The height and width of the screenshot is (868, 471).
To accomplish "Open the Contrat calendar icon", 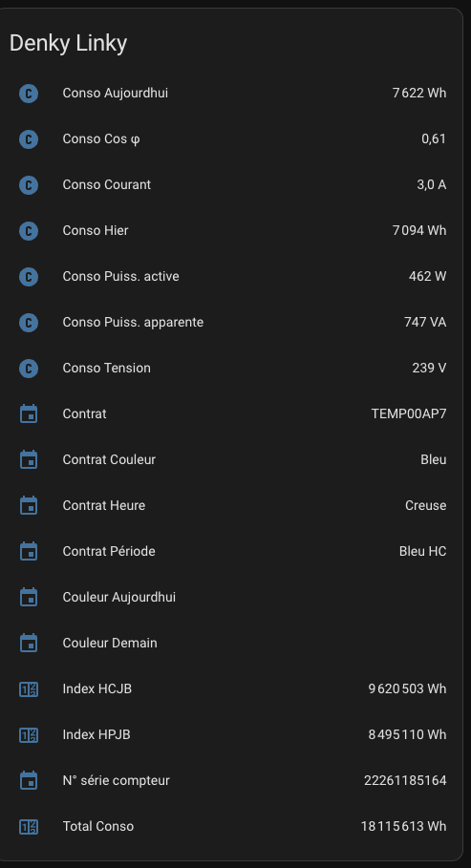I will click(29, 414).
